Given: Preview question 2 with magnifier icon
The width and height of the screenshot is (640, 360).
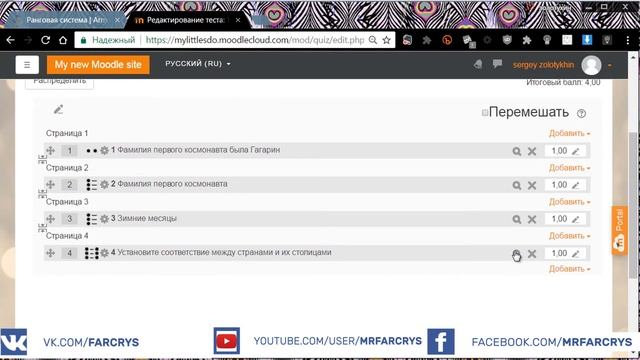Looking at the screenshot, I should click(517, 185).
